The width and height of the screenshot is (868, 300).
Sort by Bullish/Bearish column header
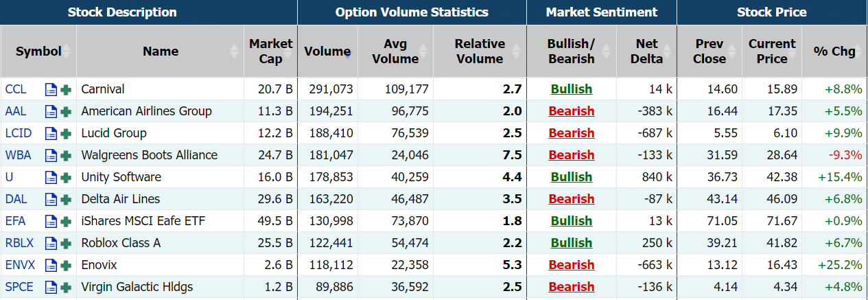click(571, 51)
